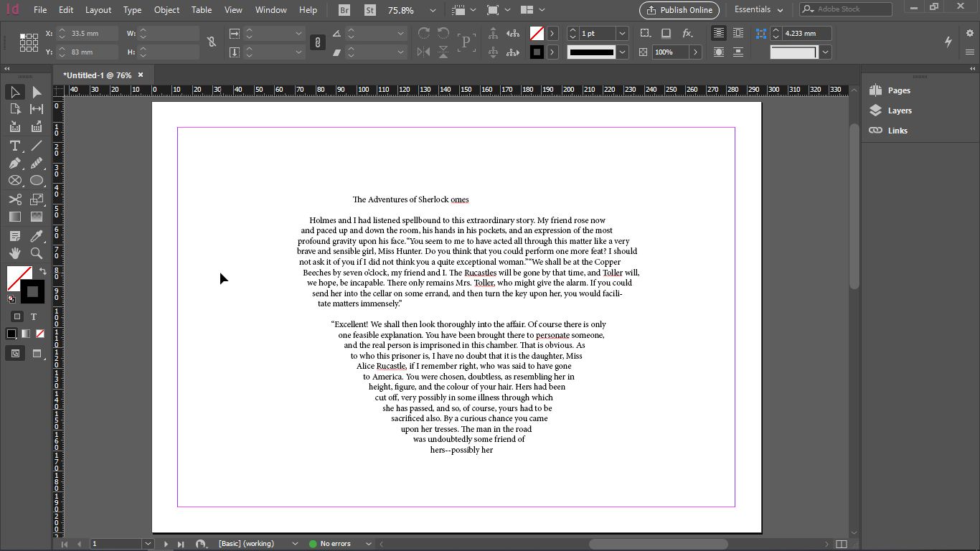Click the fill color swatch in control bar
This screenshot has height=551, width=980.
point(537,34)
